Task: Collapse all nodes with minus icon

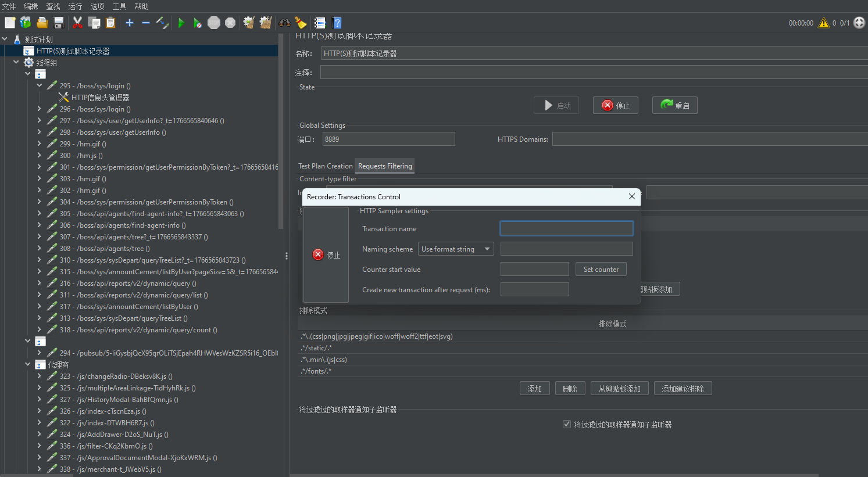Action: tap(146, 23)
